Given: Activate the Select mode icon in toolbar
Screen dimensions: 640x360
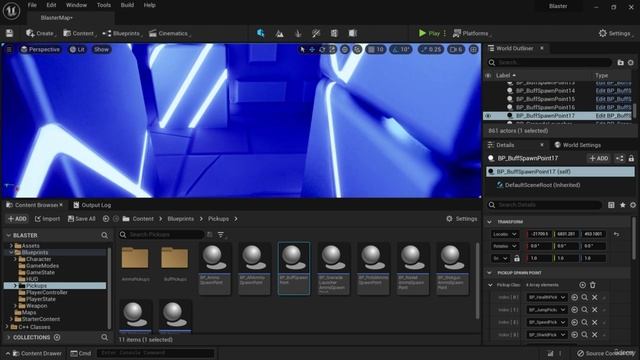Looking at the screenshot, I should [260, 33].
